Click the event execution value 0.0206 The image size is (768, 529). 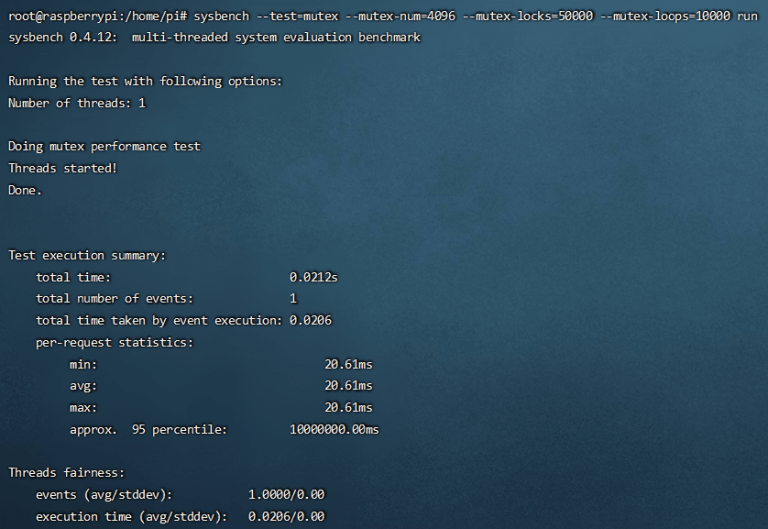(310, 320)
